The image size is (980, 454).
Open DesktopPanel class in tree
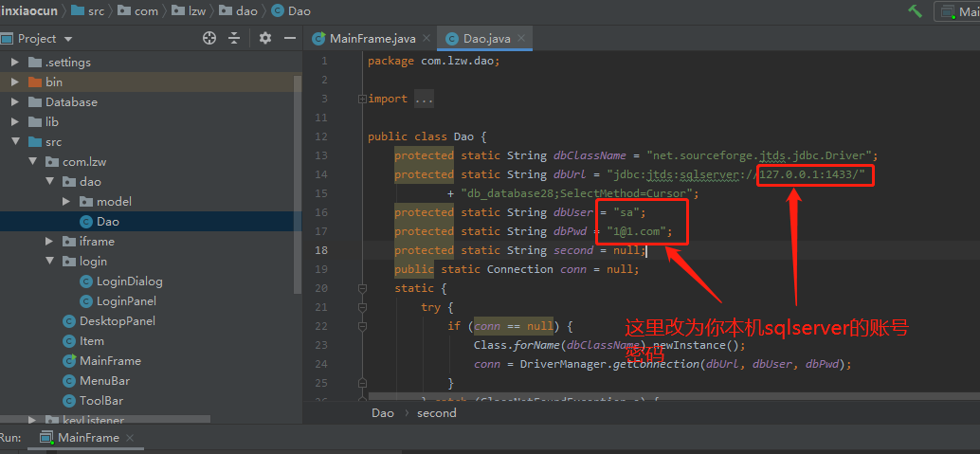click(x=117, y=320)
